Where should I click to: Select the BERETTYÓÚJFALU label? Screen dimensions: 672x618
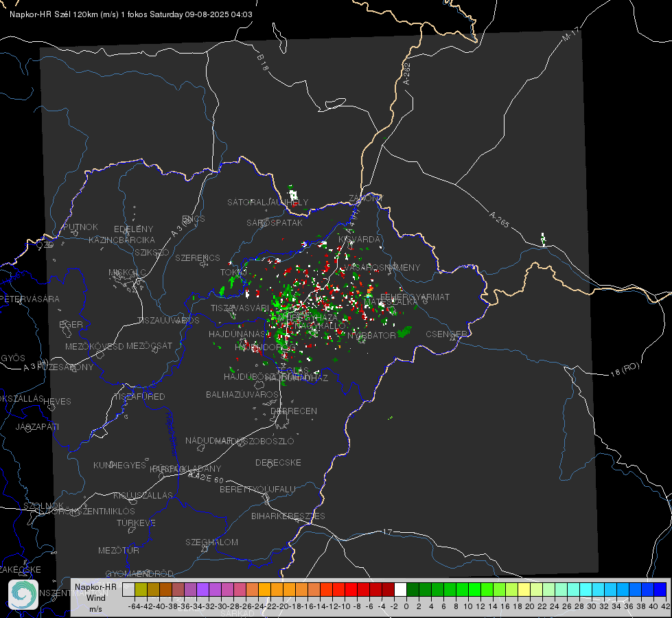pyautogui.click(x=257, y=489)
